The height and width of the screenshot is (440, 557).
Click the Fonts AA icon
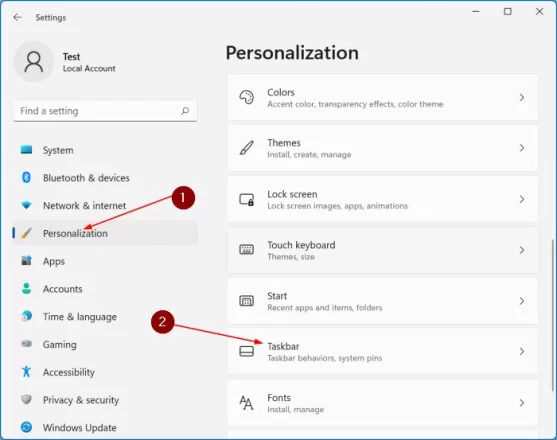coord(247,403)
